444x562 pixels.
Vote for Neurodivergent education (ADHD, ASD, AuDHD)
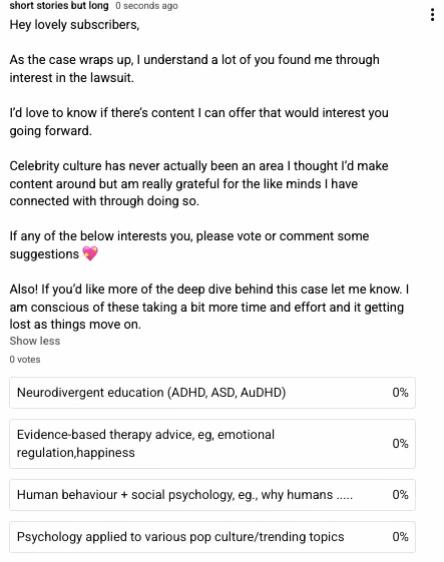pyautogui.click(x=212, y=392)
